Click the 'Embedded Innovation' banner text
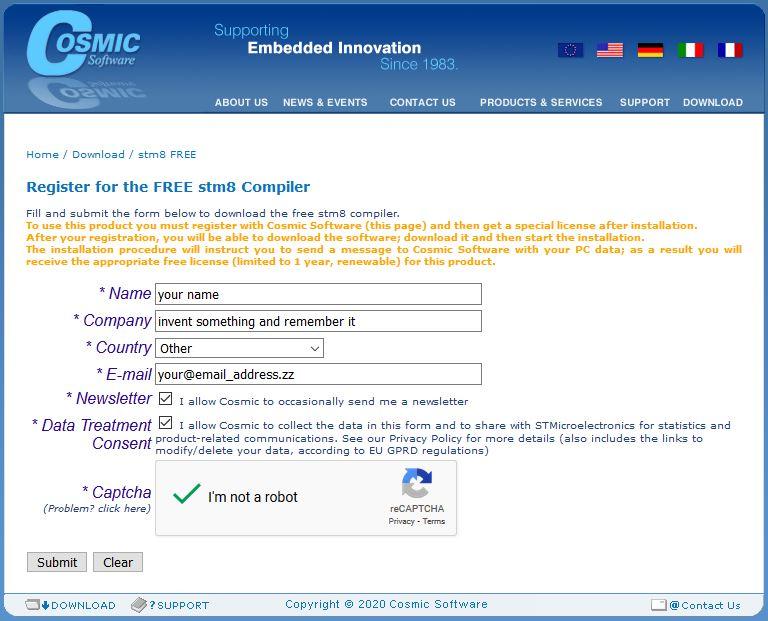 pyautogui.click(x=334, y=48)
